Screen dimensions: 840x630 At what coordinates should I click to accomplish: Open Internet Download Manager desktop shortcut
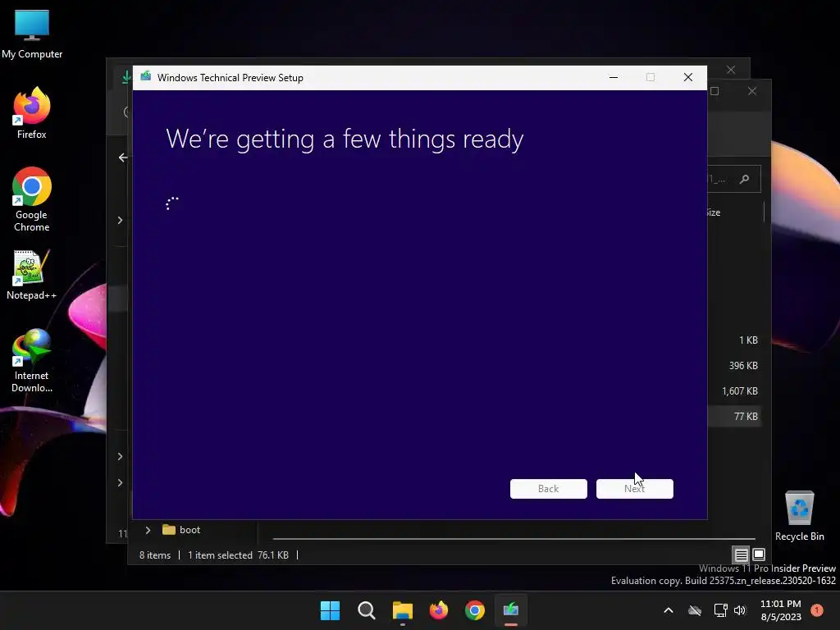(x=32, y=361)
